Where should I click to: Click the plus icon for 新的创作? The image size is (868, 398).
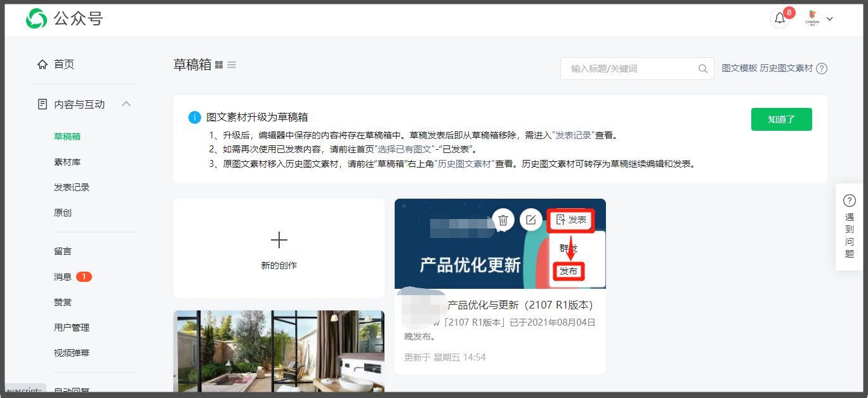(279, 240)
